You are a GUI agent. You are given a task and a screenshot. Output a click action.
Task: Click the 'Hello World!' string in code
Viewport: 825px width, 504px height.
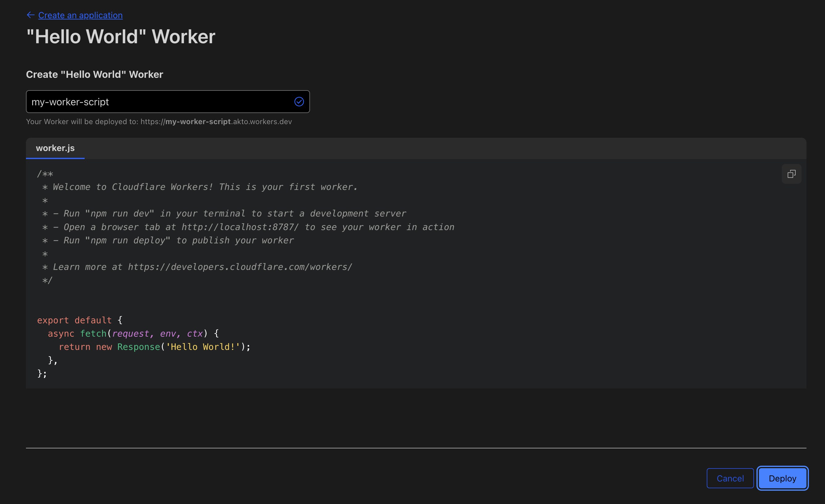(203, 347)
